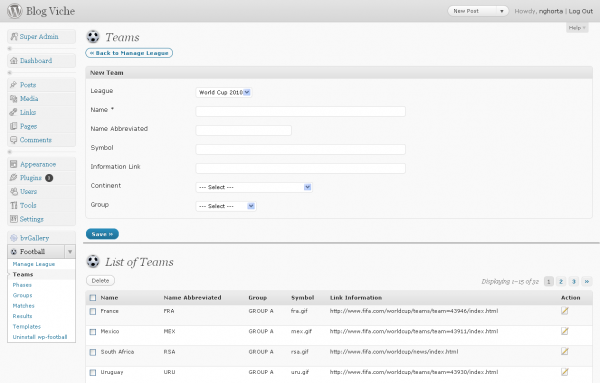Click France's FIFA link information URL
The width and height of the screenshot is (600, 383).
(x=414, y=311)
